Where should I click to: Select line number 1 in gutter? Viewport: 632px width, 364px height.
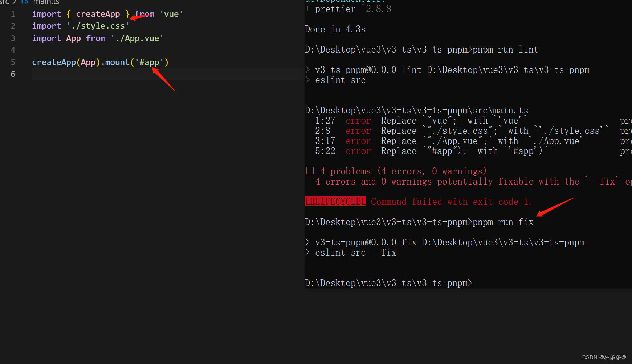pos(13,14)
